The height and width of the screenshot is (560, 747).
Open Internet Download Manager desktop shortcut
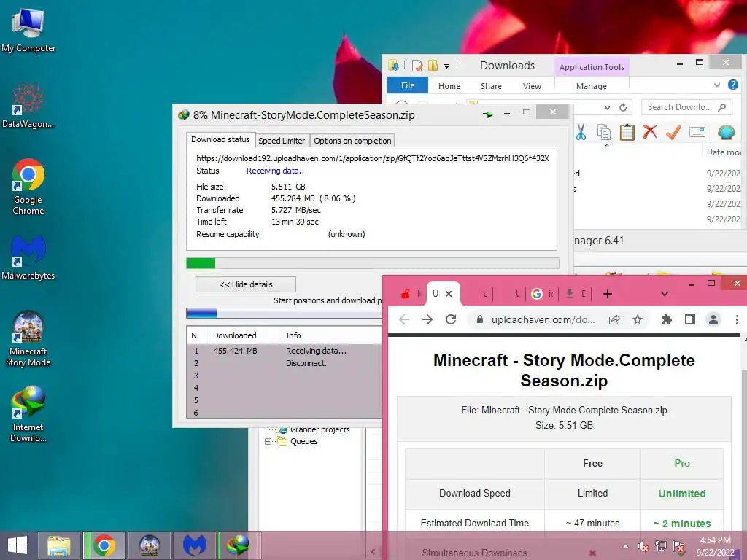coord(28,414)
